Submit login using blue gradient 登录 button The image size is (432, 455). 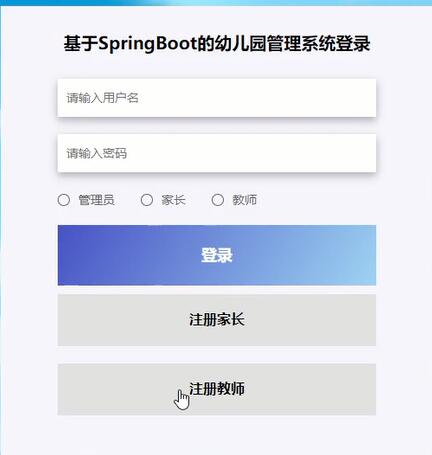pyautogui.click(x=217, y=255)
